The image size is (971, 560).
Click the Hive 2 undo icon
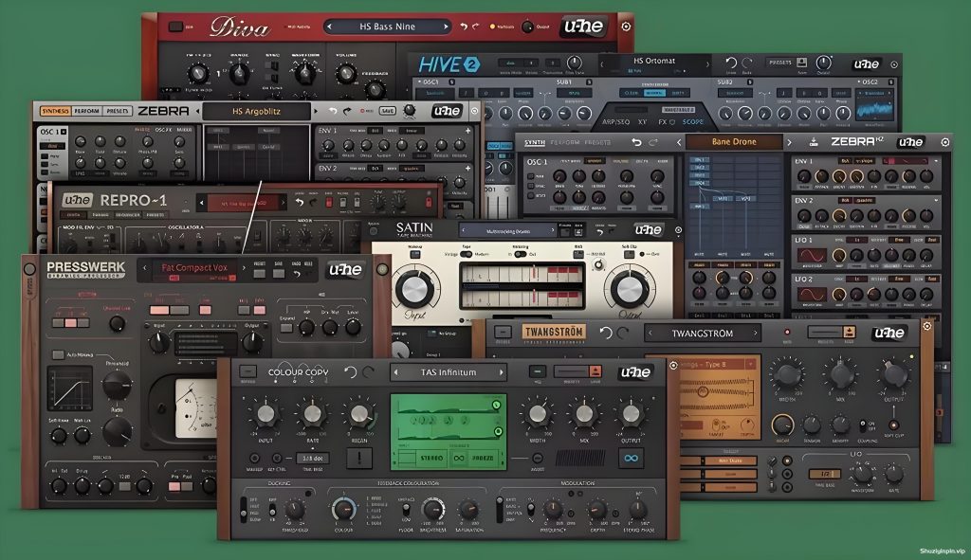(x=731, y=63)
